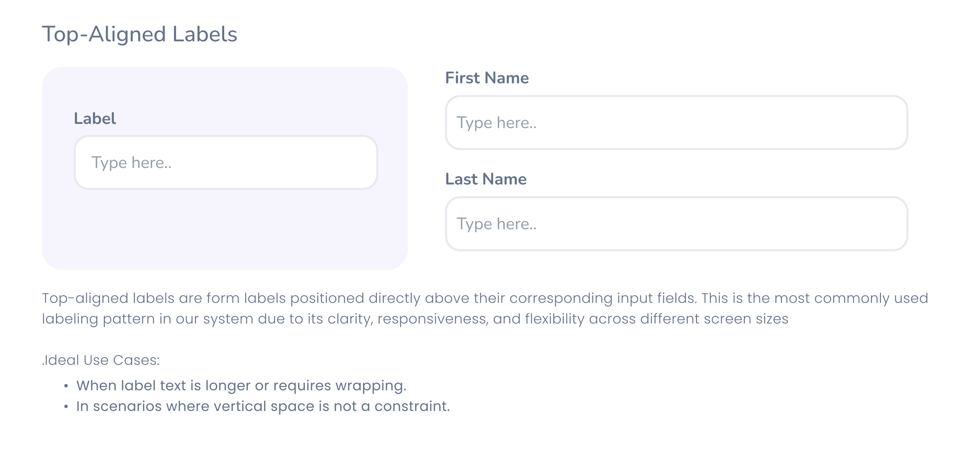Click the ".Ideal Use Cases:" text

(101, 360)
